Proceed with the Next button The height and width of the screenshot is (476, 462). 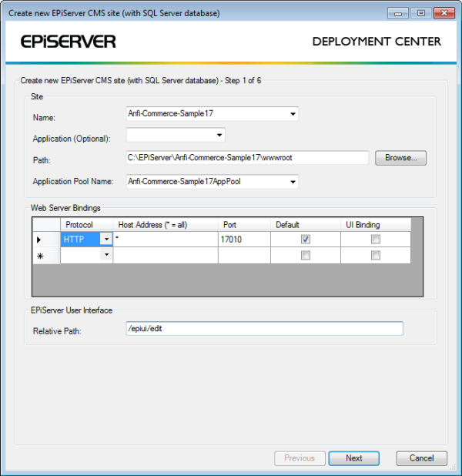353,458
